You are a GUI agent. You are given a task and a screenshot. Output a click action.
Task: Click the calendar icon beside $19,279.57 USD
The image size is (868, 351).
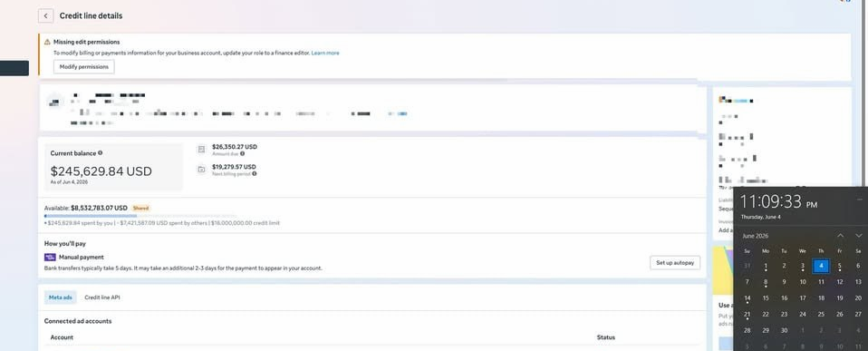[x=201, y=170]
